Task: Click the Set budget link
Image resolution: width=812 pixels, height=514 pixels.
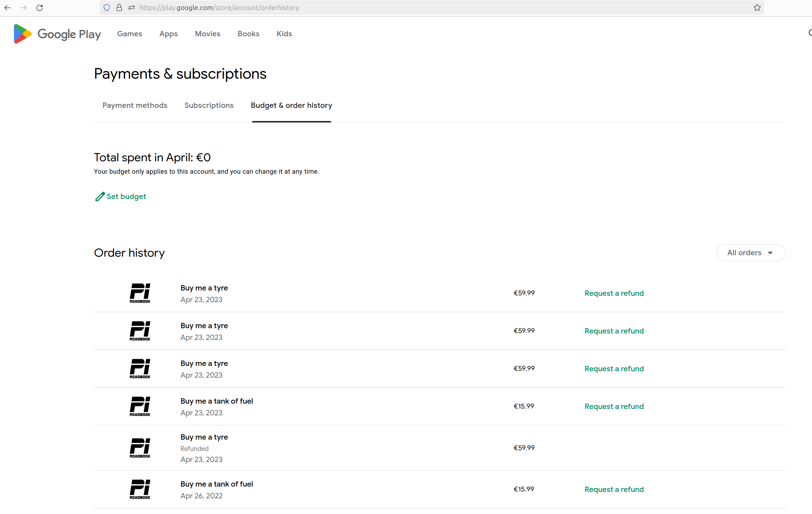Action: (x=121, y=196)
